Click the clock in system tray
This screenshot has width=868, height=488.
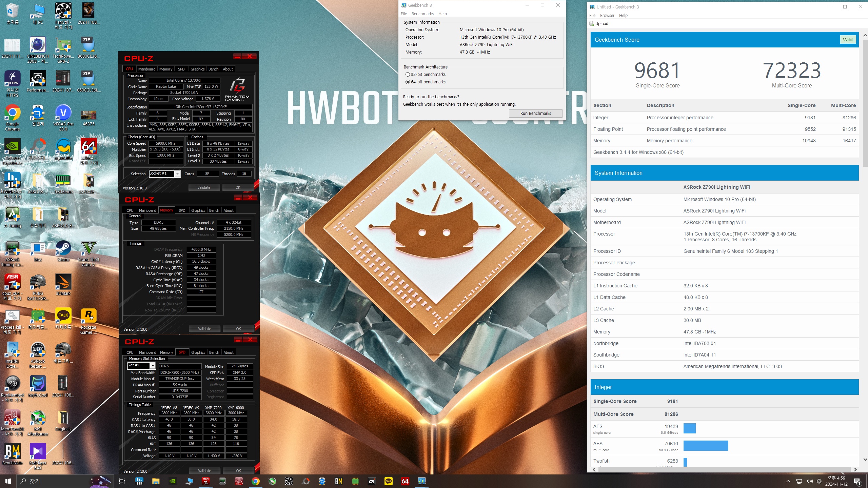[x=836, y=481]
